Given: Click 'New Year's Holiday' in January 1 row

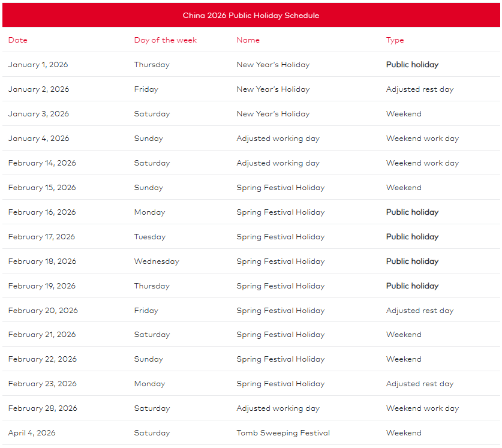Looking at the screenshot, I should coord(273,65).
